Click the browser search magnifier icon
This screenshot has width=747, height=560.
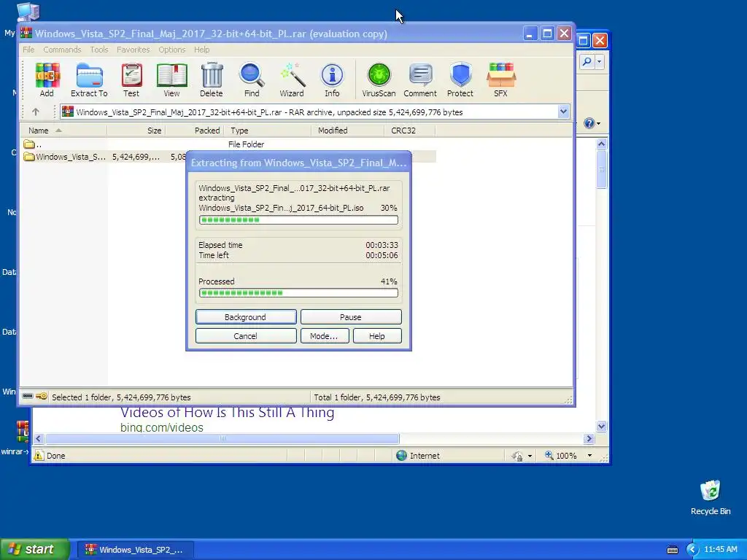coord(587,61)
